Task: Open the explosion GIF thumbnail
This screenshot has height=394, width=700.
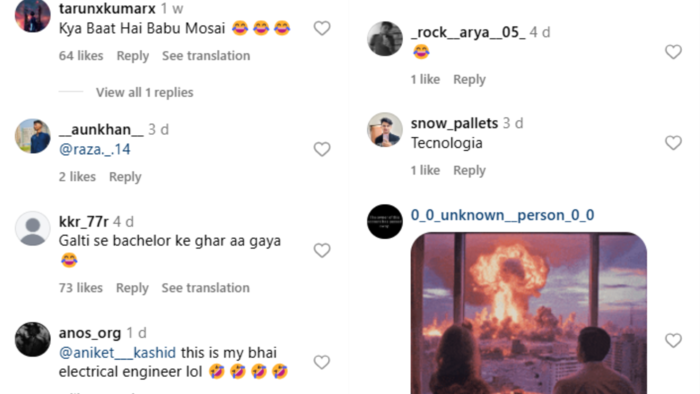Action: coord(529,313)
